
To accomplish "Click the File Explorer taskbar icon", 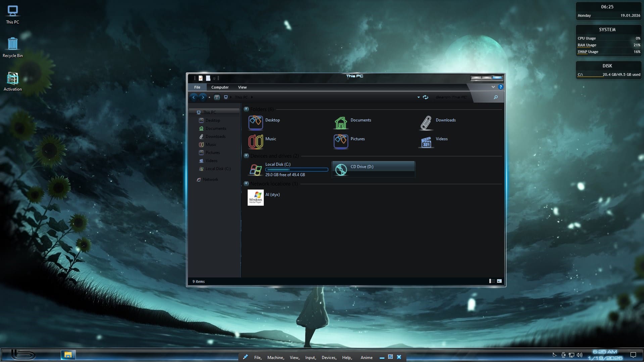I will pos(68,355).
